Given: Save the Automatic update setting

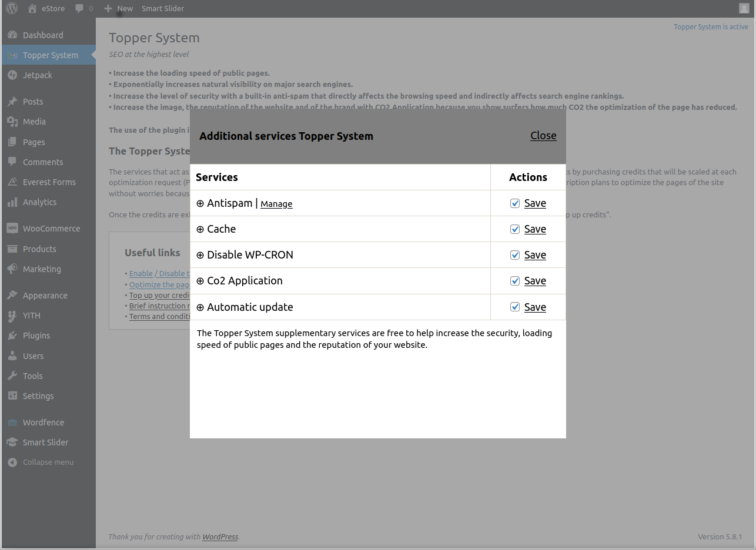Looking at the screenshot, I should click(x=535, y=307).
